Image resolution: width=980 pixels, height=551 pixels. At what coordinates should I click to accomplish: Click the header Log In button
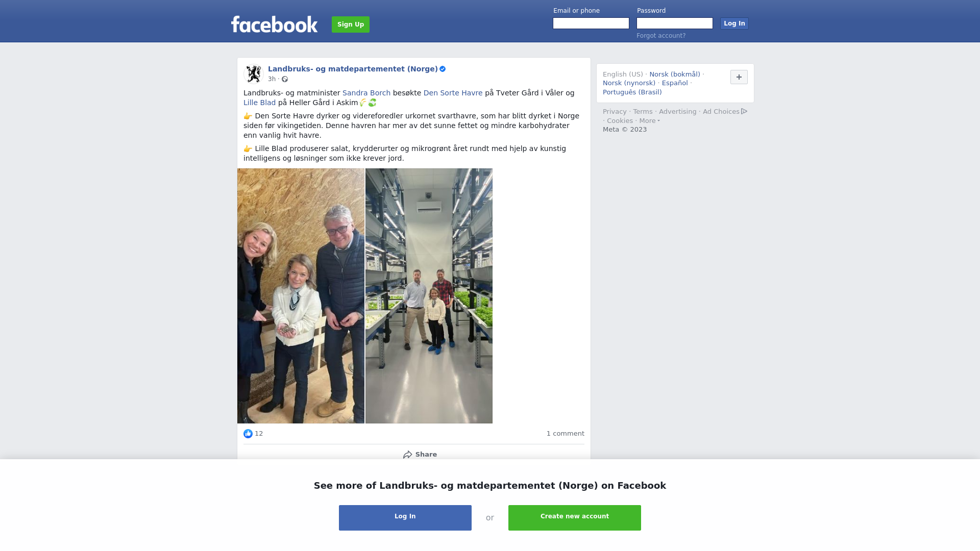point(734,23)
